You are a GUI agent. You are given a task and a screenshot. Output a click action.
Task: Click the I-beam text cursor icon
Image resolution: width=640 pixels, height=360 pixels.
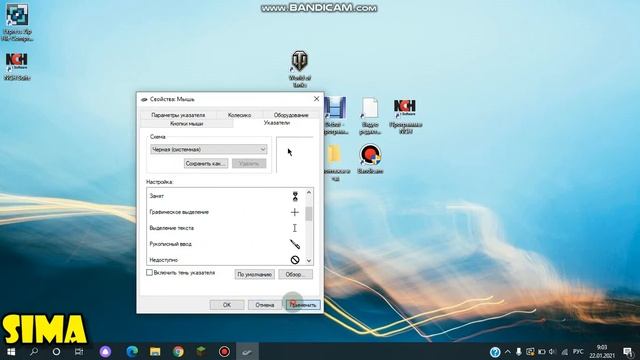pyautogui.click(x=295, y=228)
